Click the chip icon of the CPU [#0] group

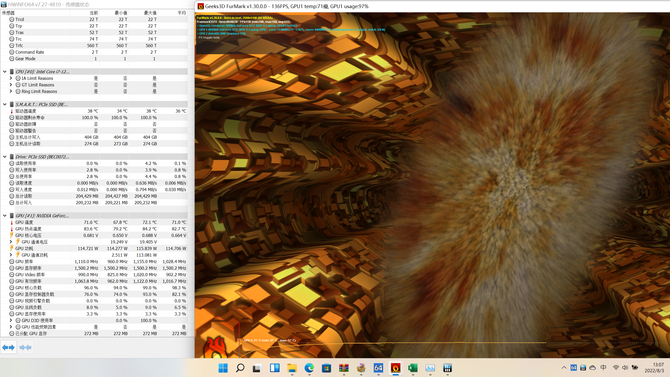pos(12,72)
